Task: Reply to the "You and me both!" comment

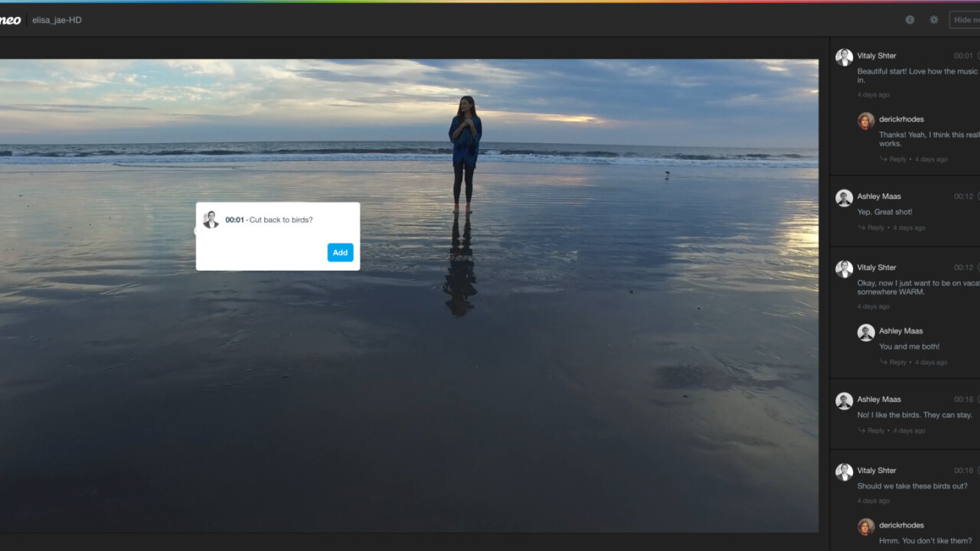Action: [897, 362]
